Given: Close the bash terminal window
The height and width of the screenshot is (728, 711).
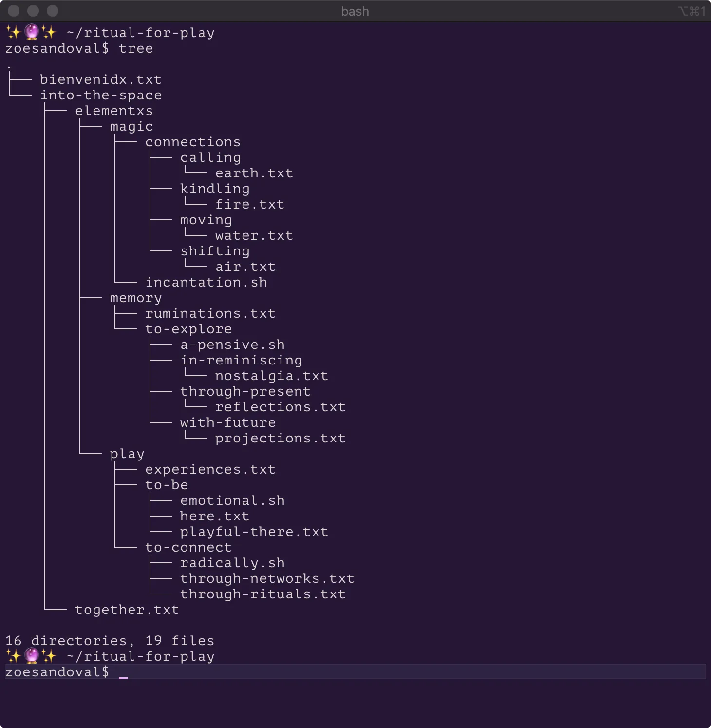Looking at the screenshot, I should (14, 11).
